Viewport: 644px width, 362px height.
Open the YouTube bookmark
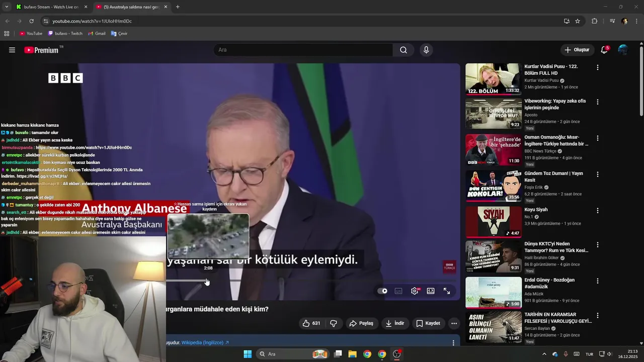pyautogui.click(x=31, y=34)
